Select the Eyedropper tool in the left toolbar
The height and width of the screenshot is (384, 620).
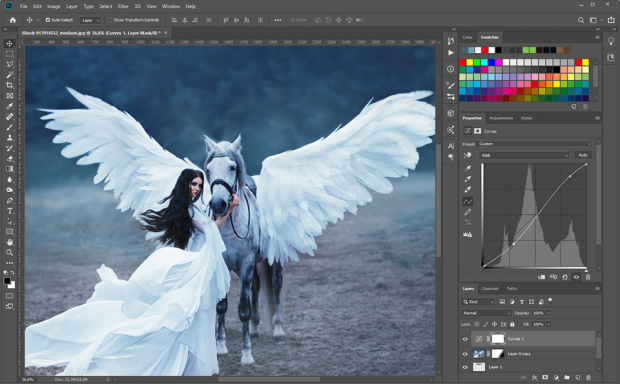pos(9,106)
